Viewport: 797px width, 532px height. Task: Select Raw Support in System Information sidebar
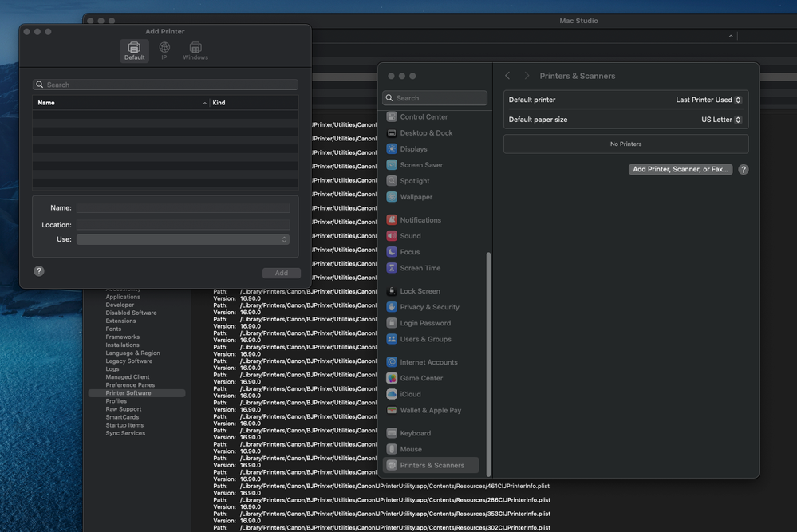click(x=124, y=409)
